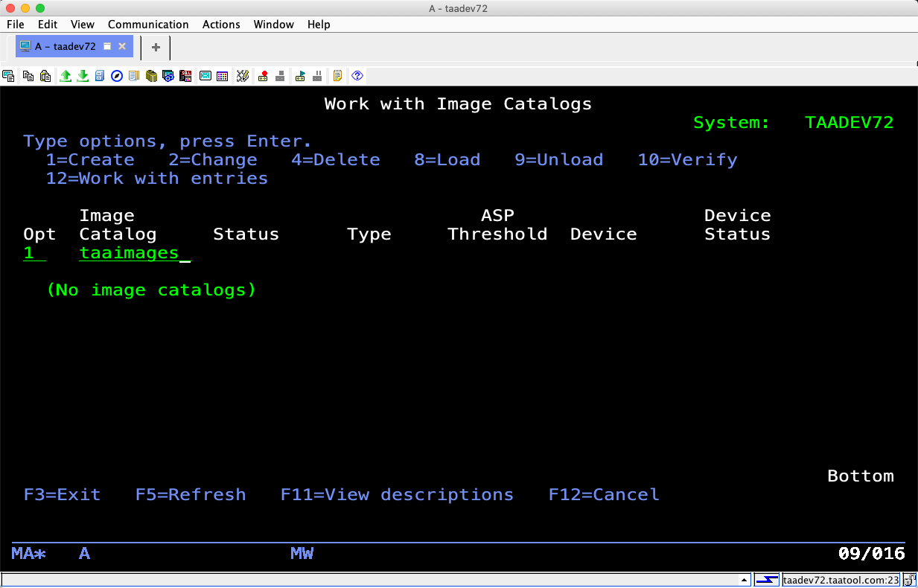918x588 pixels.
Task: Click the 'Work with Image Catalogs' title
Action: pyautogui.click(x=459, y=104)
